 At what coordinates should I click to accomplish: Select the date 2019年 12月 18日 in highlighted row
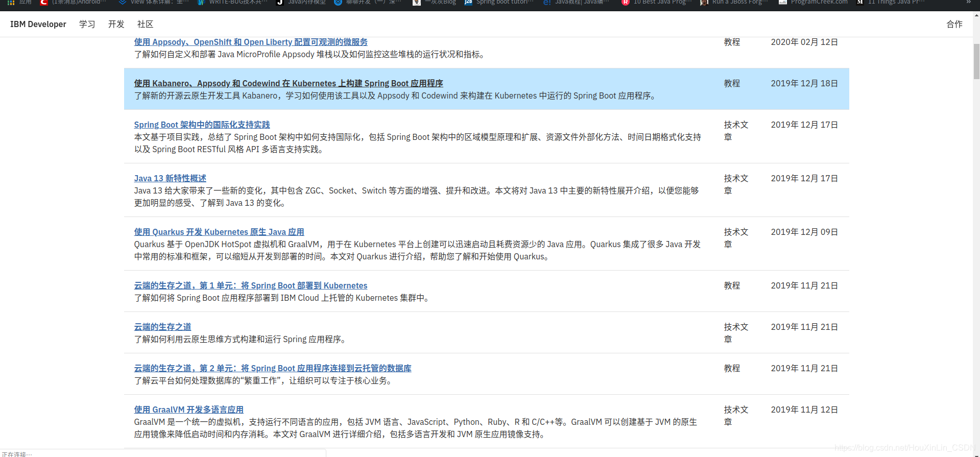[x=804, y=83]
